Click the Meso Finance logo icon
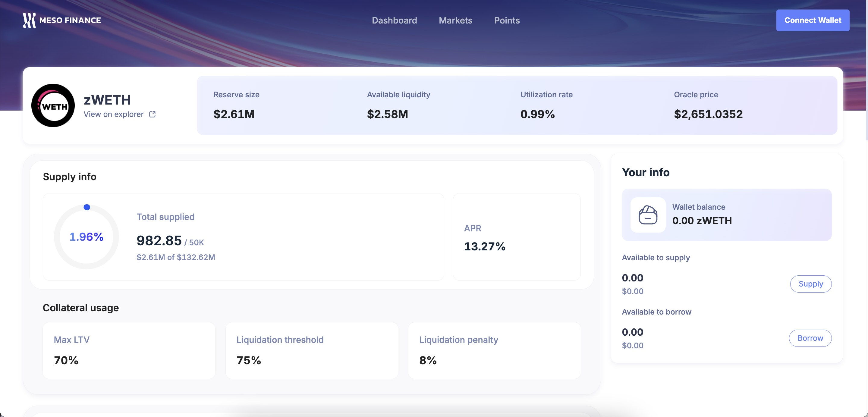The image size is (868, 417). click(x=29, y=20)
